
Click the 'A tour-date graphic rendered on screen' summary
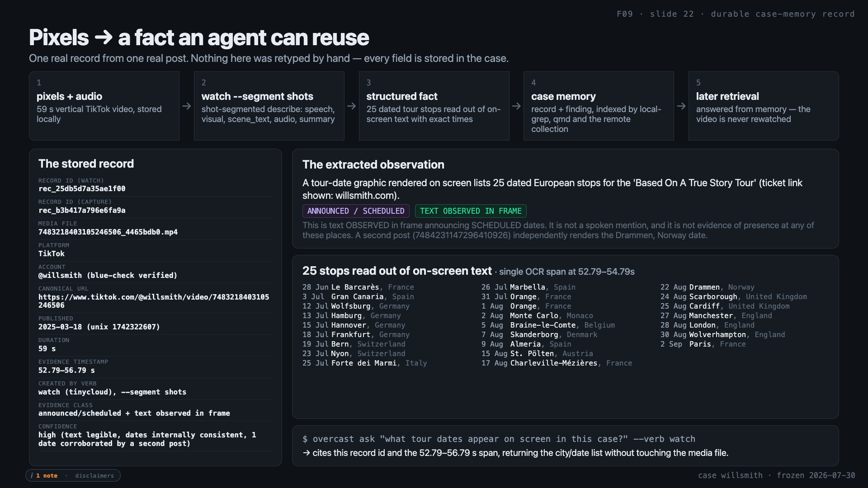click(x=552, y=189)
